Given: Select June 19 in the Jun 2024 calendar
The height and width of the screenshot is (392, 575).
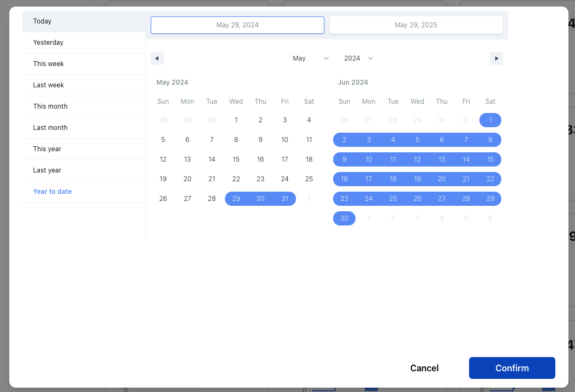Looking at the screenshot, I should tap(417, 179).
